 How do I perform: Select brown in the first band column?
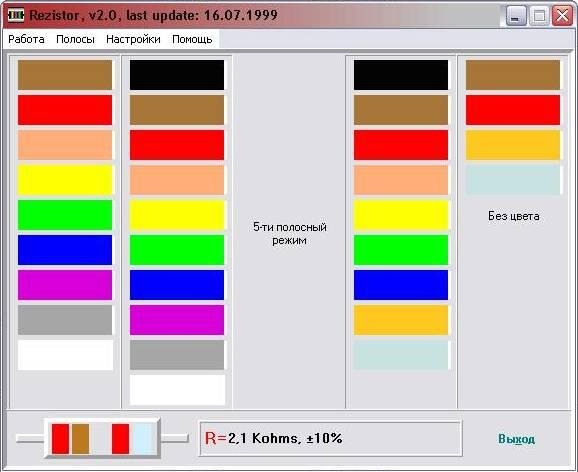(65, 75)
